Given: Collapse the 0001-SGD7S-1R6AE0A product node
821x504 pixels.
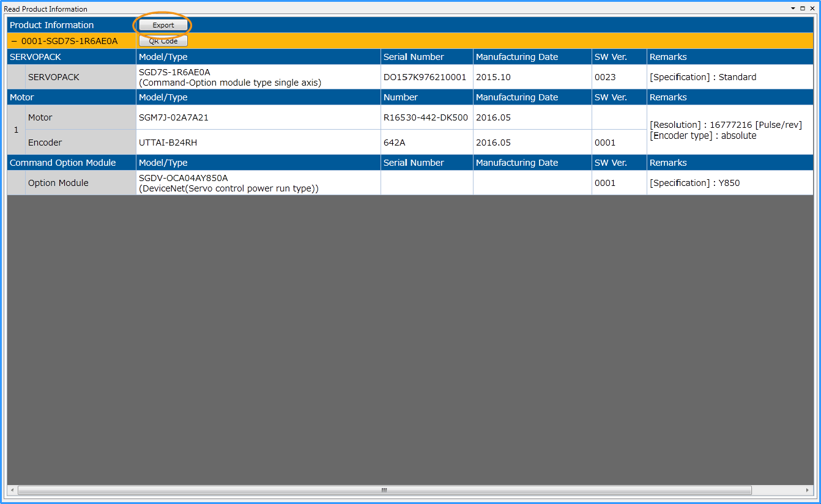Looking at the screenshot, I should 14,41.
